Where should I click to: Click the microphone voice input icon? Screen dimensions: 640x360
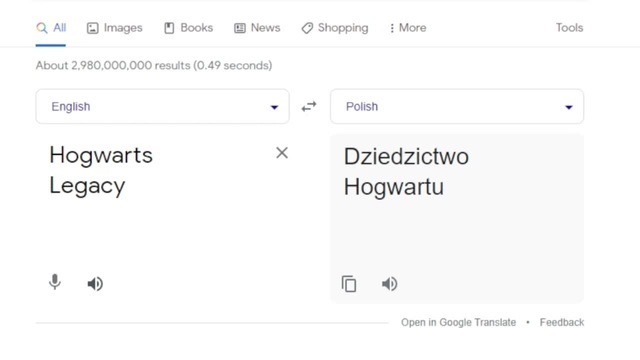[55, 282]
